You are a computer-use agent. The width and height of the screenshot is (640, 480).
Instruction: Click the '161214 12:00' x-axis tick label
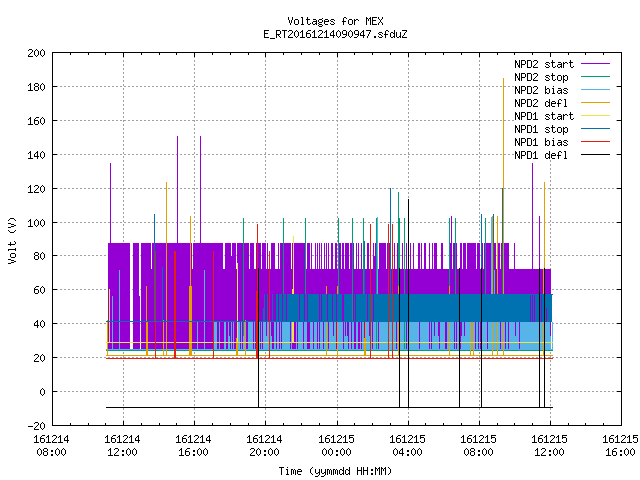tap(122, 446)
